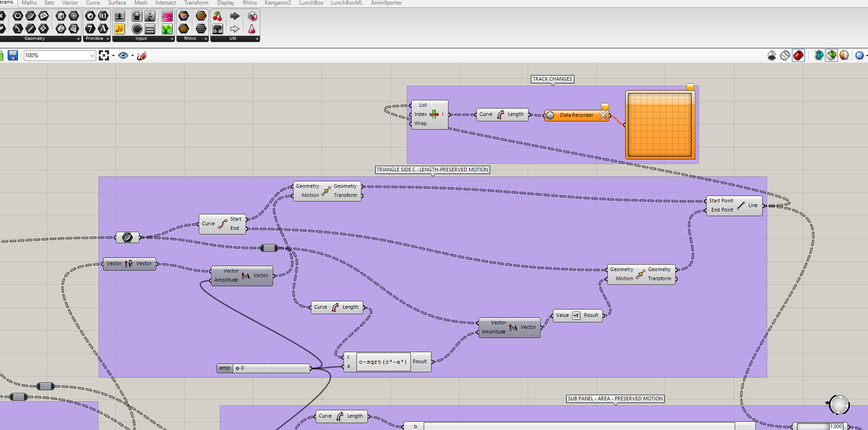
Task: Pick the Value List input icon
Action: [x=150, y=29]
